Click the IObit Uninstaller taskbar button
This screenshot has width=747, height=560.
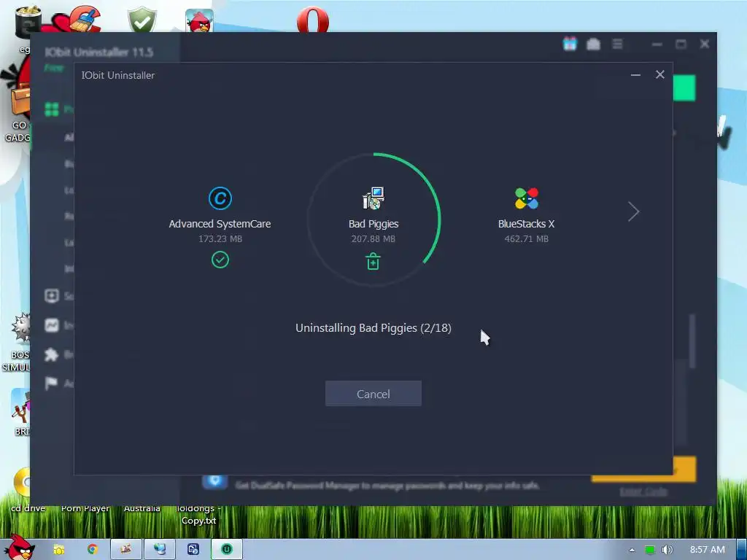[x=227, y=550]
